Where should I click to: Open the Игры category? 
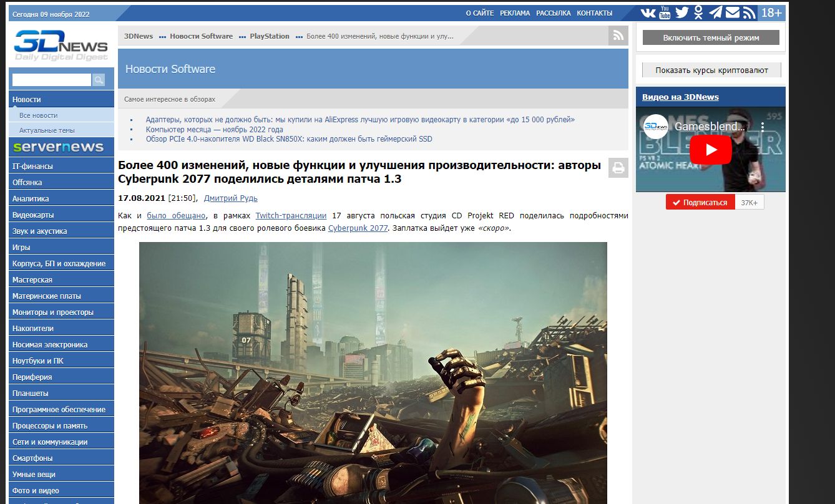pos(61,247)
